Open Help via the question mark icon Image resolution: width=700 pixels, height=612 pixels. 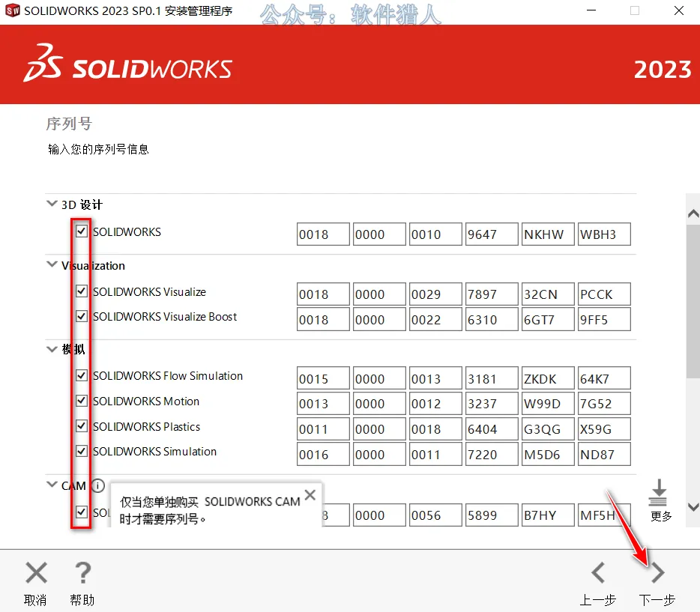82,573
